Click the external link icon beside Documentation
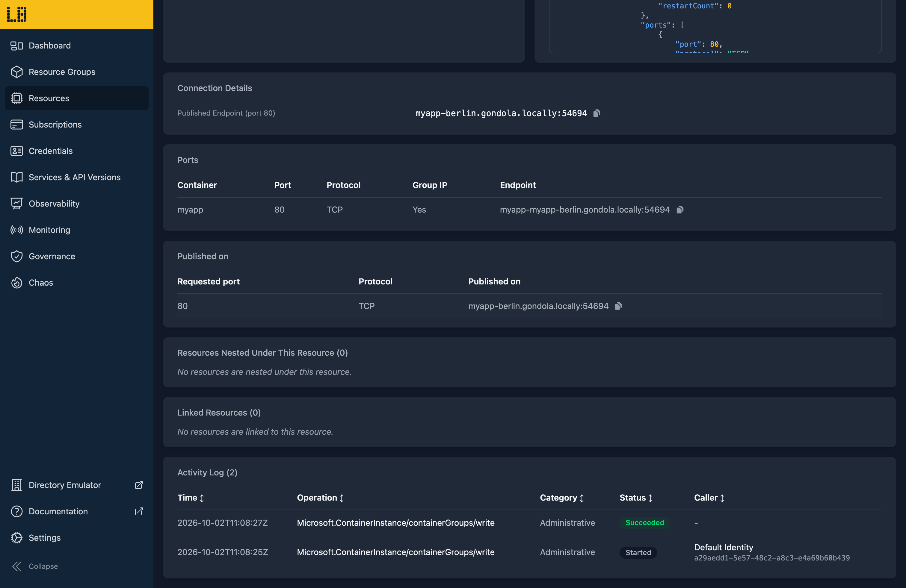 139,511
